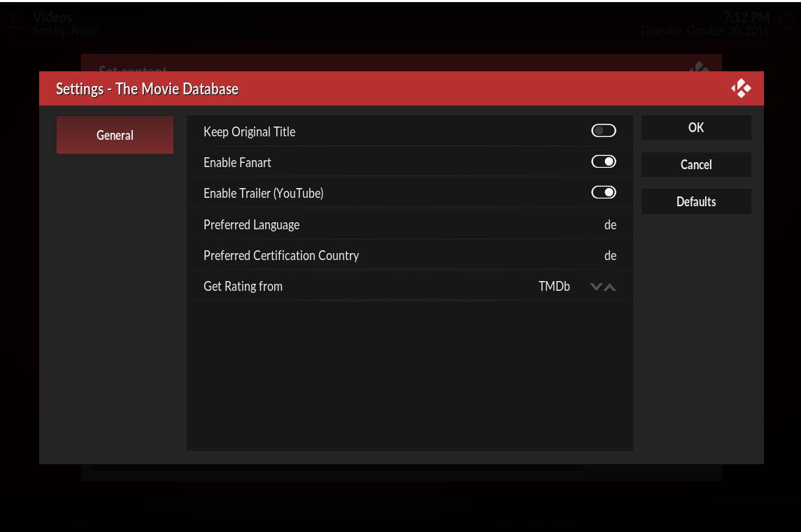
Task: Click the Preferred Certification Country value de
Action: [x=610, y=255]
